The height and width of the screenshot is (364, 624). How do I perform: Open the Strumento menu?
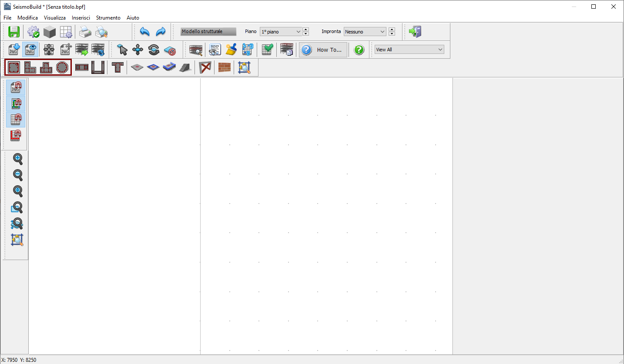pos(108,18)
